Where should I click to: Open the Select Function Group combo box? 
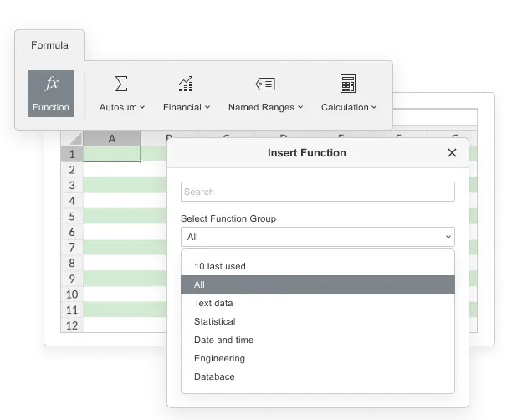[317, 237]
